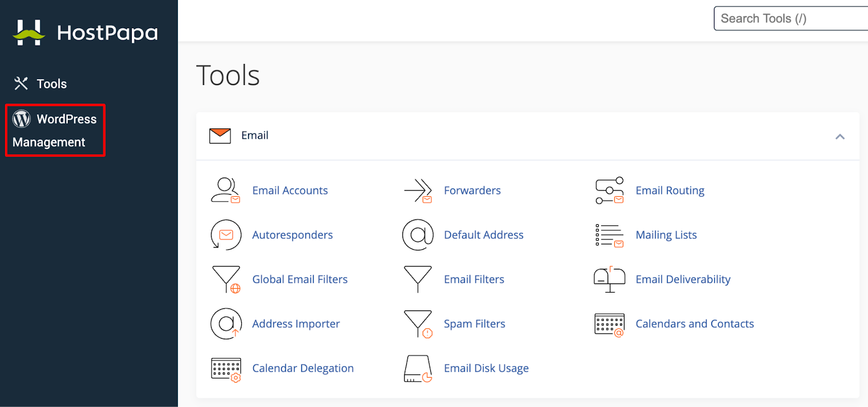Click the Forwarders arrow icon

[x=418, y=190]
